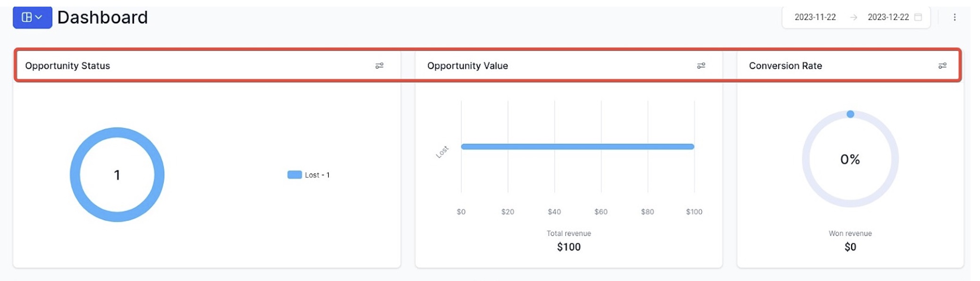
Task: Toggle the Lost legend entry swatch
Action: point(294,175)
